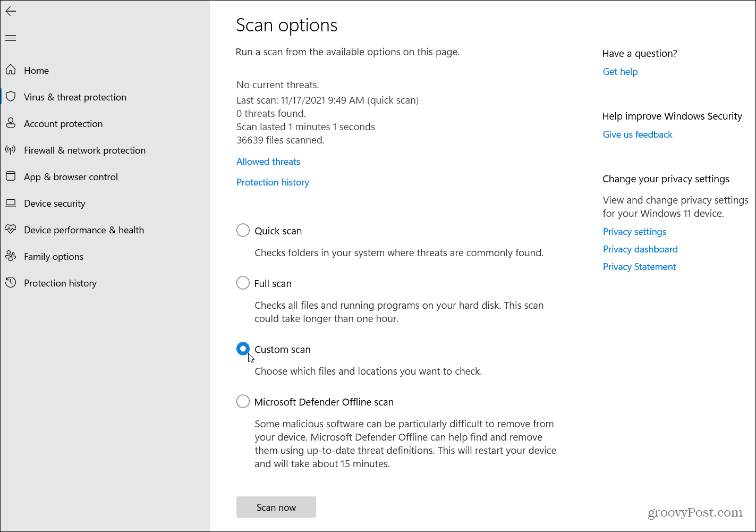Click the Virus & threat protection shield icon

11,97
